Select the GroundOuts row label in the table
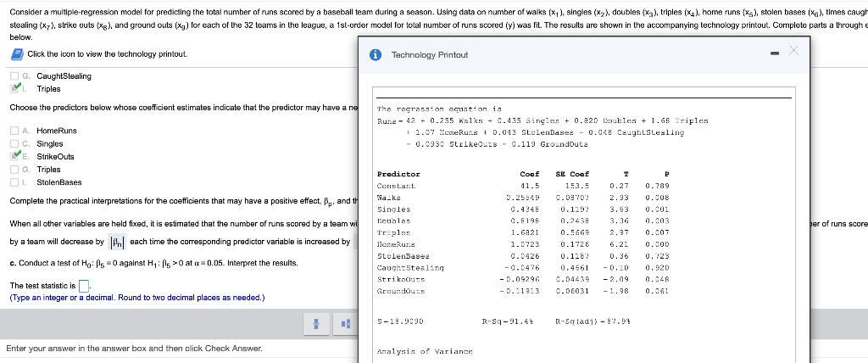The height and width of the screenshot is (363, 868). coord(401,290)
